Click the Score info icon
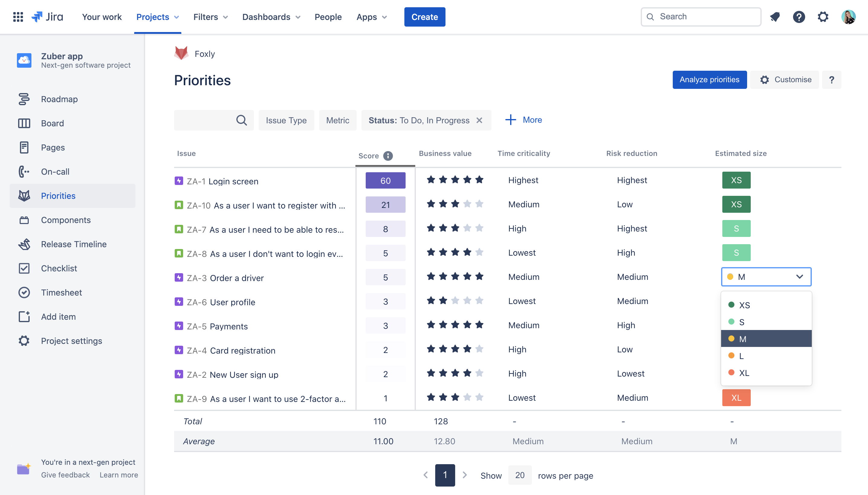Image resolution: width=868 pixels, height=495 pixels. (x=388, y=156)
